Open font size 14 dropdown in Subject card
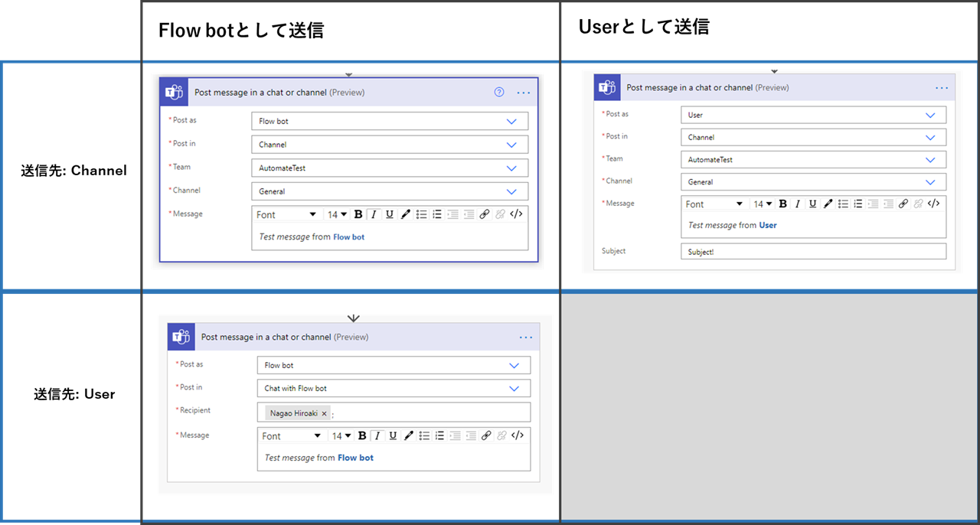This screenshot has width=980, height=525. (x=763, y=204)
